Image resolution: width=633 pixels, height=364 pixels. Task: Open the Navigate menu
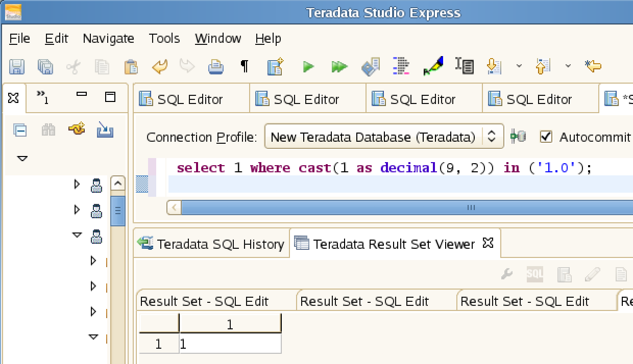[x=108, y=39]
